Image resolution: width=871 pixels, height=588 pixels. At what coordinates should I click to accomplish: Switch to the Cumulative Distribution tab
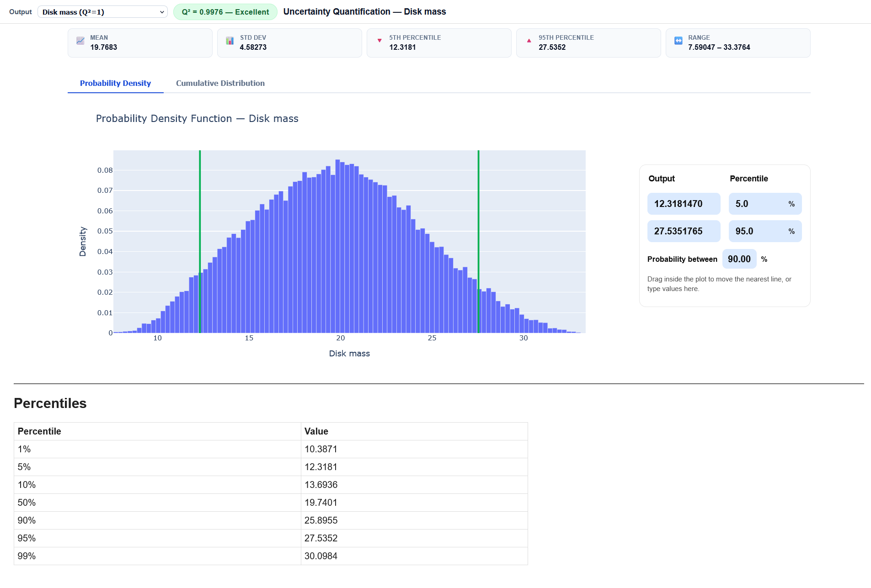tap(220, 83)
